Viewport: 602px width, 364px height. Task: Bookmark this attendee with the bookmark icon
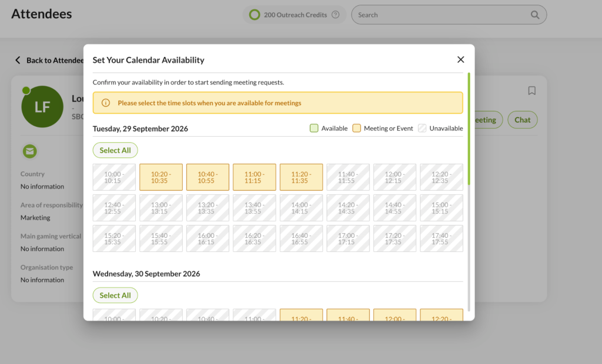click(x=531, y=90)
